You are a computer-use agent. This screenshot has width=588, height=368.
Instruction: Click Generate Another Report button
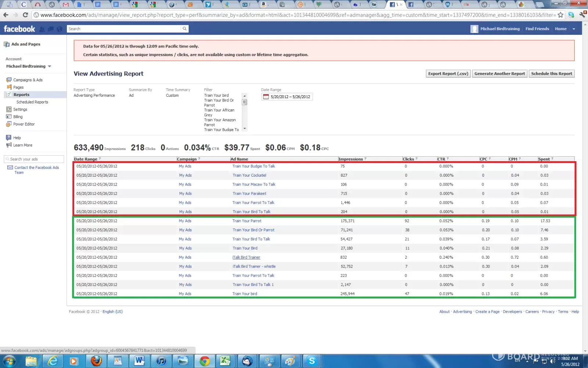pyautogui.click(x=500, y=74)
